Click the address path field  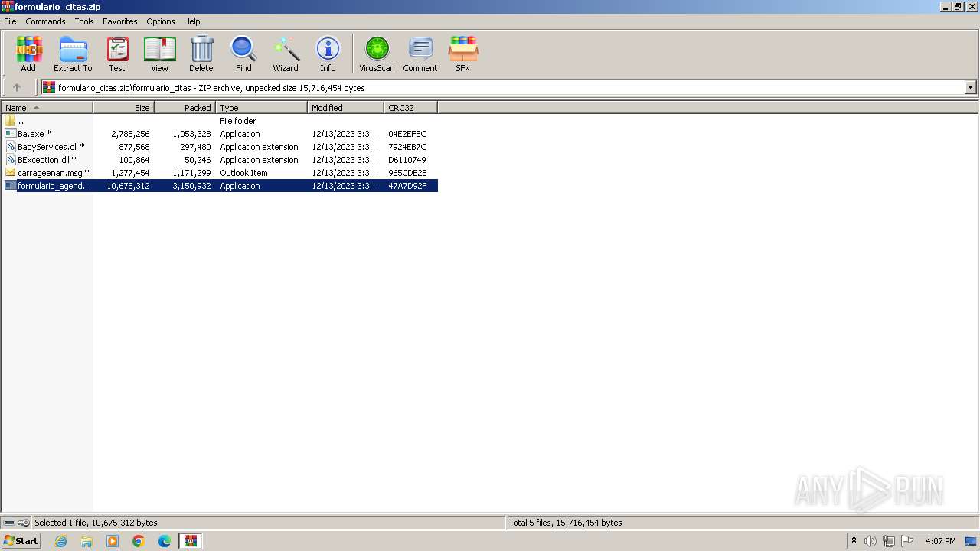pos(508,87)
